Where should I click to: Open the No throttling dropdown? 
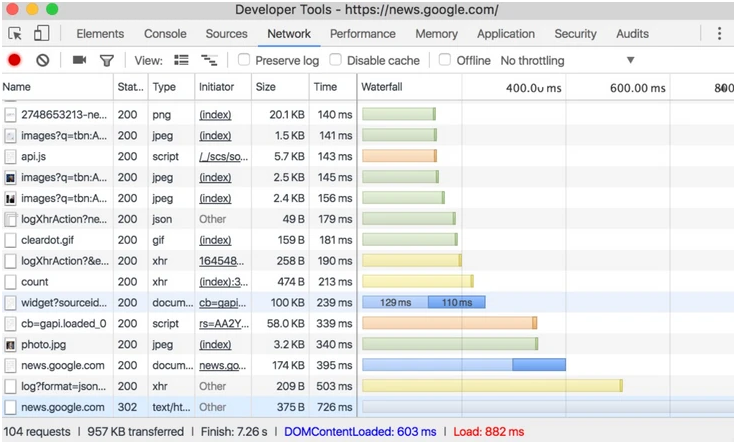(x=567, y=61)
